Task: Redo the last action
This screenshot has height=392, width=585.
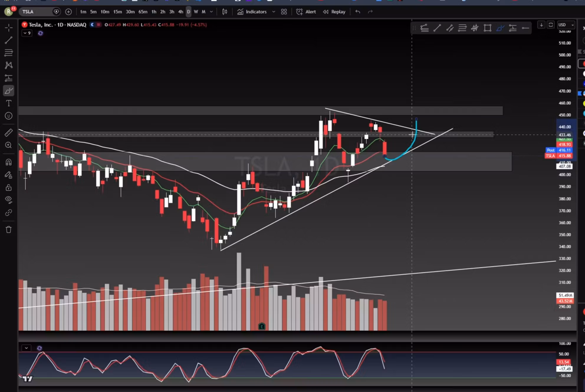Action: [370, 12]
